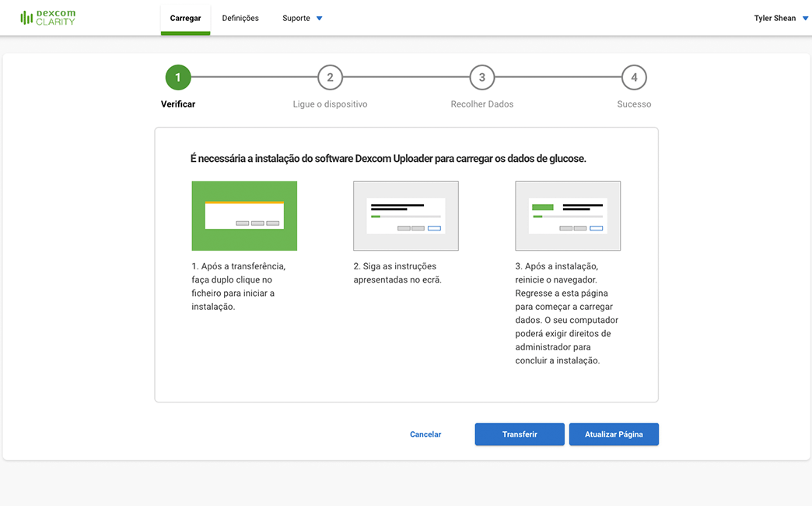Open the Carregar tab

coord(185,18)
